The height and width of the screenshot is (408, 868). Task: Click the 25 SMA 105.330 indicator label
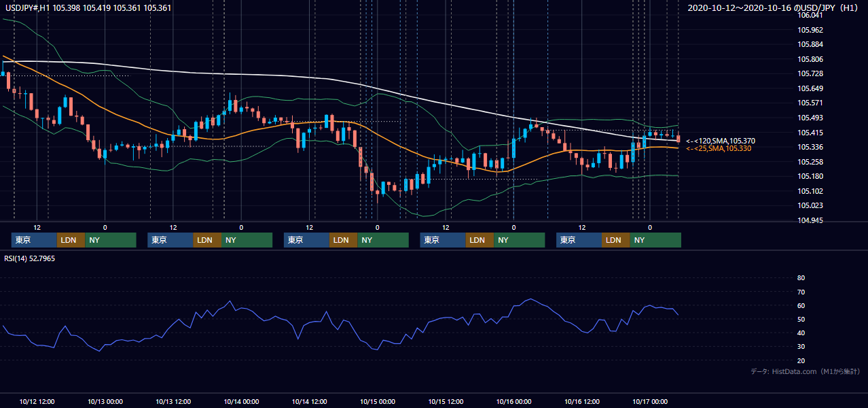point(719,148)
